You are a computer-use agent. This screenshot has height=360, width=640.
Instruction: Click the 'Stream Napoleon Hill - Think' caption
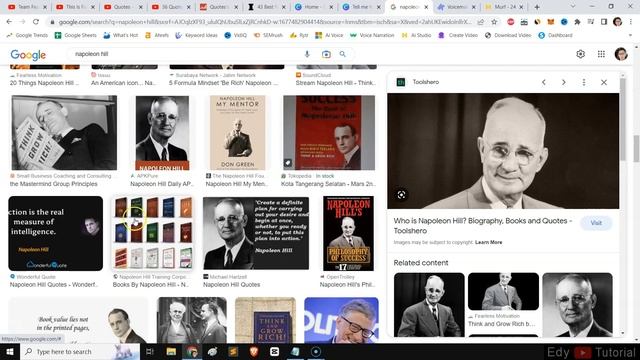click(x=335, y=83)
